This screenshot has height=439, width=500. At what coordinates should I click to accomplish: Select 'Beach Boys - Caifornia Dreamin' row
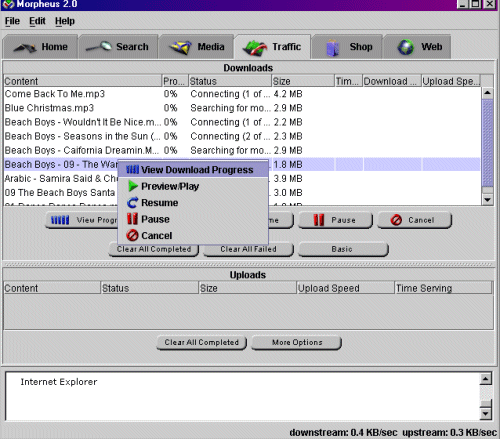tap(242, 150)
